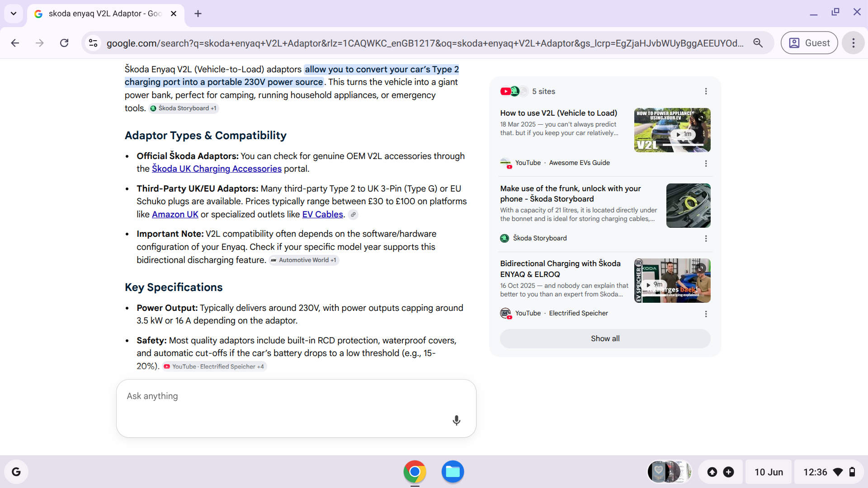This screenshot has width=868, height=488.
Task: Click the address bar URL field
Action: (425, 43)
